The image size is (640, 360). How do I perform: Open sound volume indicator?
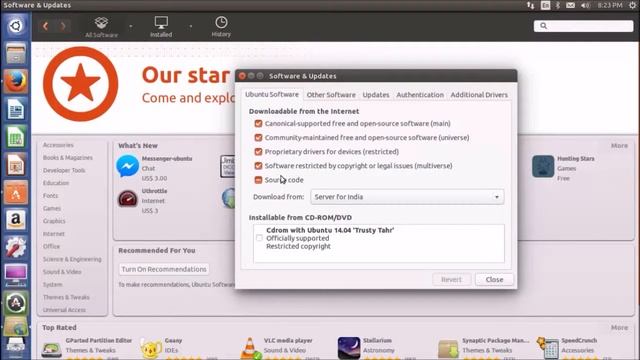pos(585,5)
